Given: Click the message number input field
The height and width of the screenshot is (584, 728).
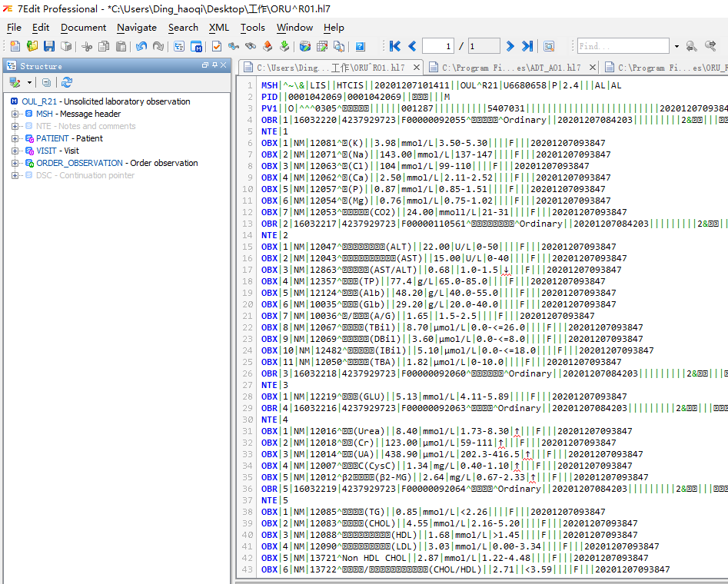Looking at the screenshot, I should point(439,45).
